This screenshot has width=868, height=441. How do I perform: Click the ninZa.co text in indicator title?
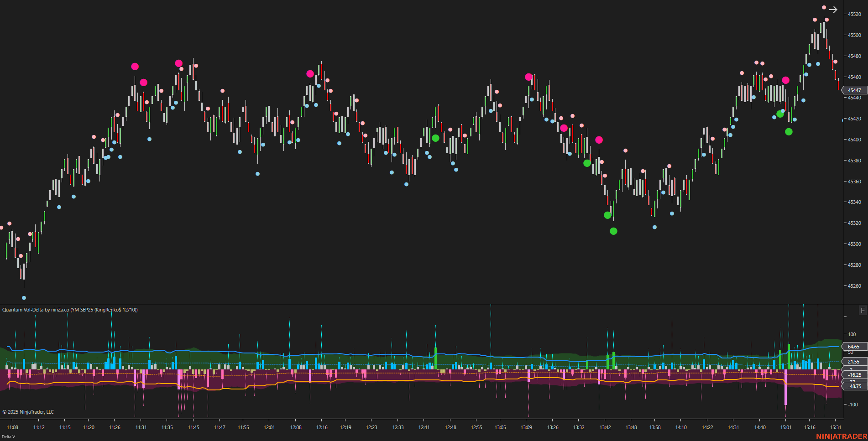pyautogui.click(x=60, y=310)
